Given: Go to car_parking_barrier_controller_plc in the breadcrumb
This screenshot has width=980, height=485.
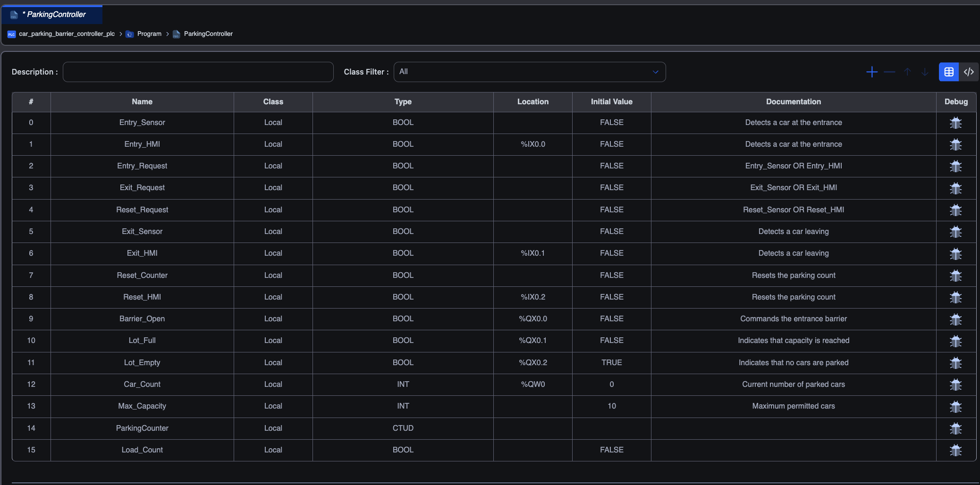Looking at the screenshot, I should point(61,34).
